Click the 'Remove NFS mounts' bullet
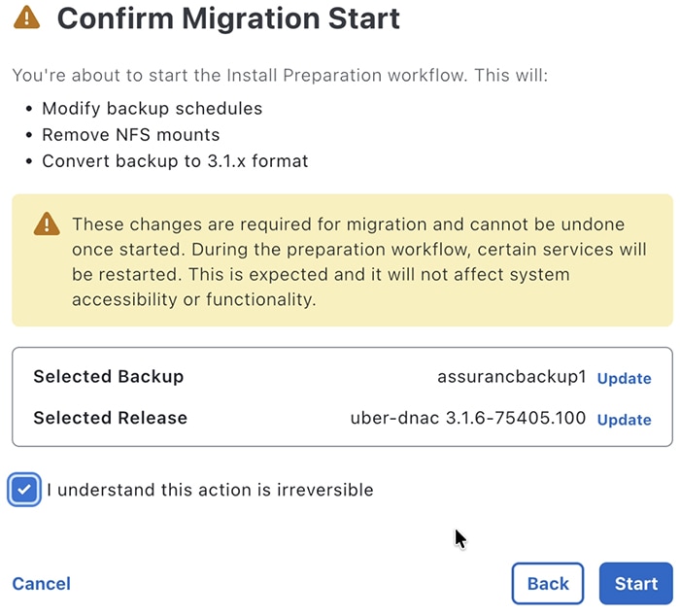680x616 pixels. point(130,135)
